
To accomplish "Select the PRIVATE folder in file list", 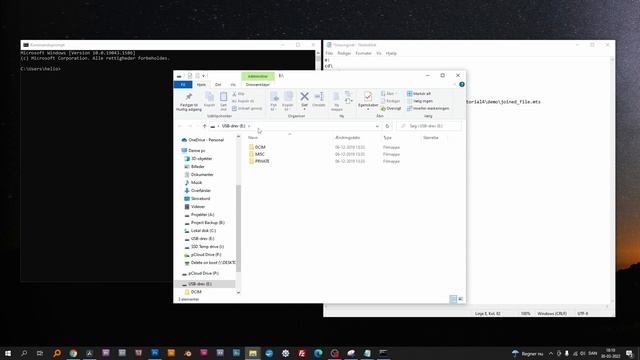I will click(262, 161).
